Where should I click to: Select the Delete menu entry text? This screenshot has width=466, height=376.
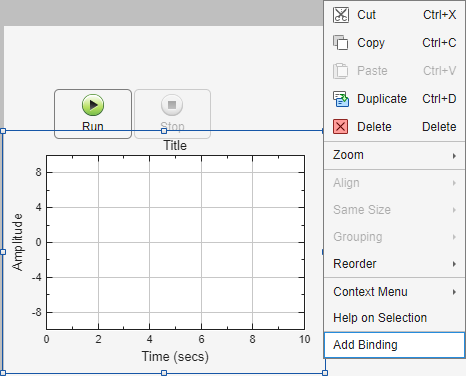tap(374, 127)
